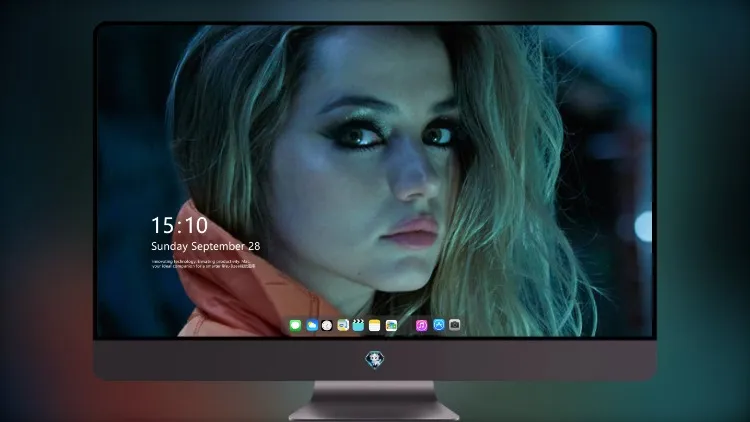Open the gray Camera app
Screen dimensions: 750x422
pos(455,325)
